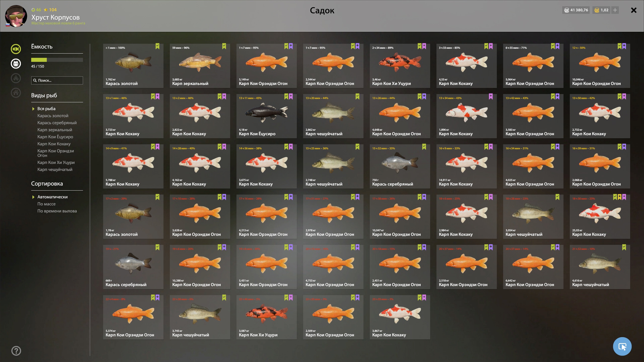Select sort option По времени вылова

click(57, 211)
